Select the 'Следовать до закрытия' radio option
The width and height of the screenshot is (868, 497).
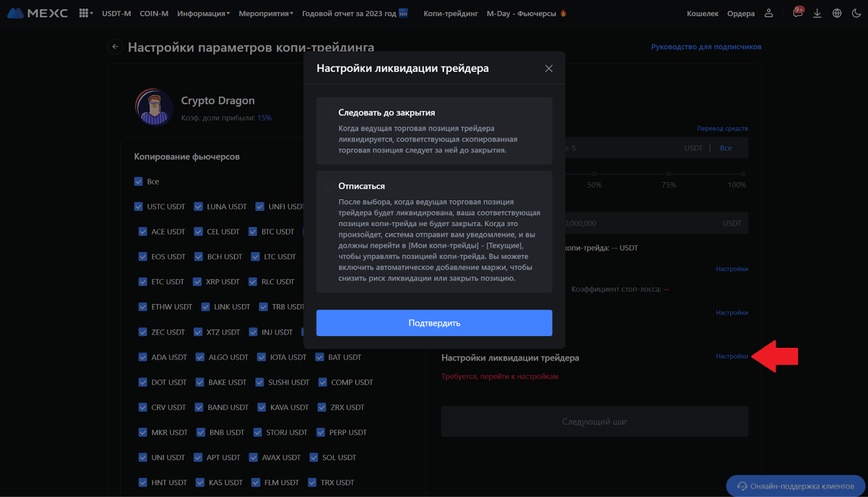(329, 113)
